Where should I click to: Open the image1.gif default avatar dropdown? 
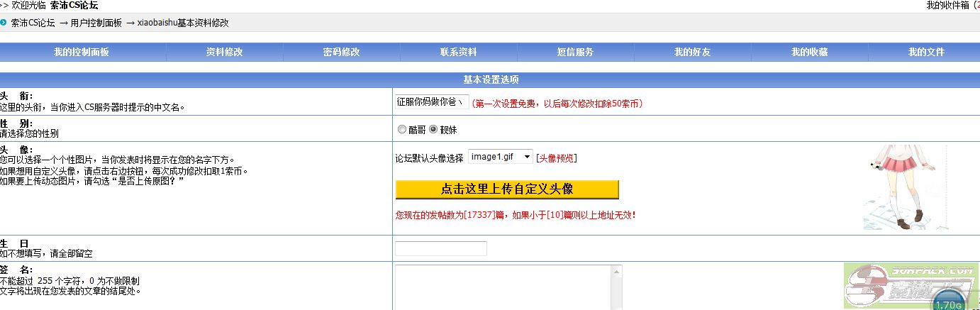click(x=500, y=157)
